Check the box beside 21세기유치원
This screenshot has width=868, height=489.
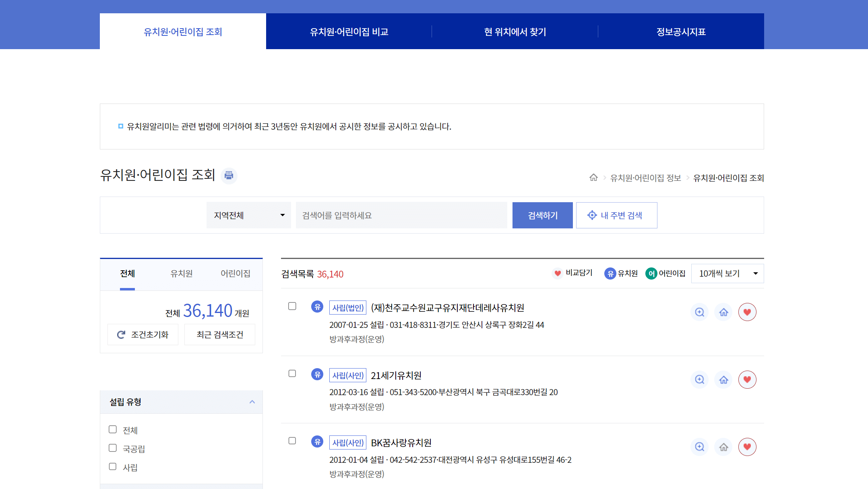[x=292, y=373]
